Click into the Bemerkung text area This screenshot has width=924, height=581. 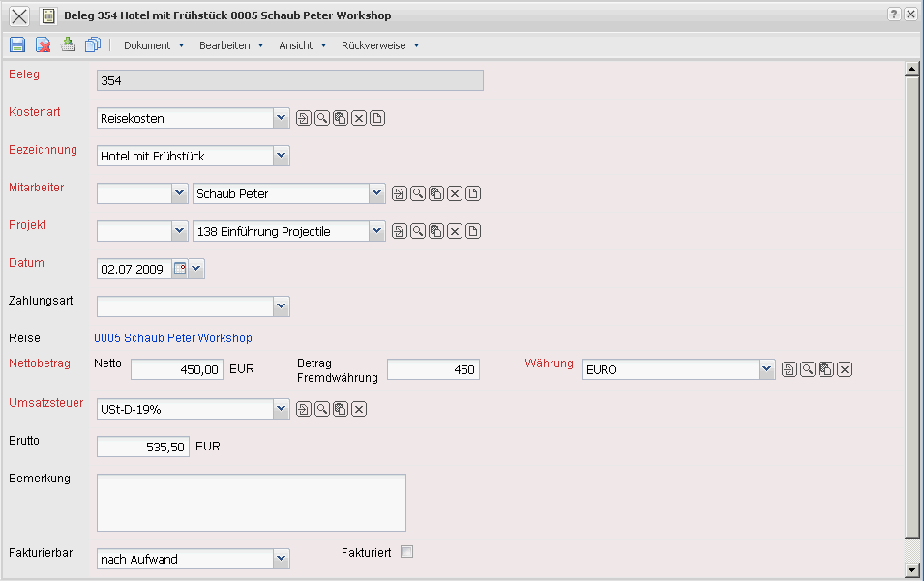[x=252, y=503]
